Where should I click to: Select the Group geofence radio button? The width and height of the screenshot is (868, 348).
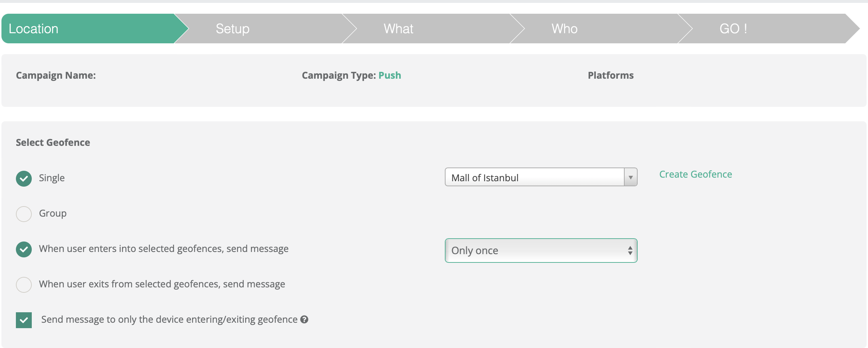(24, 214)
